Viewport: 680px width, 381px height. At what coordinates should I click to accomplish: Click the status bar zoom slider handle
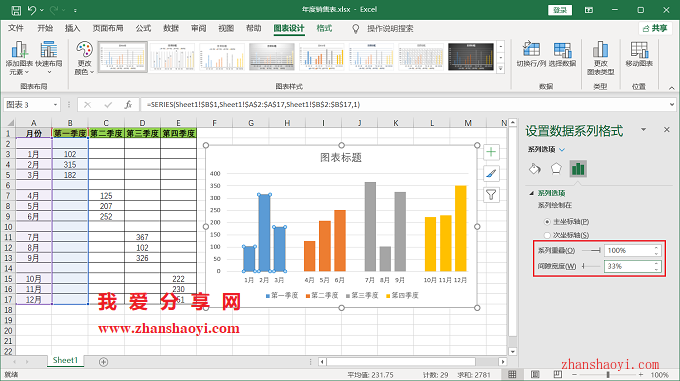pos(608,374)
